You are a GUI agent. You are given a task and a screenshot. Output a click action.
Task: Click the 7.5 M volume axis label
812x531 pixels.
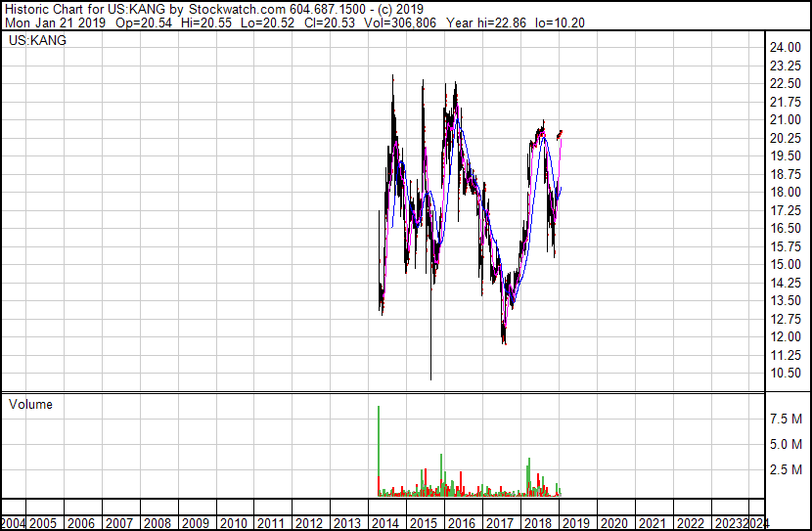pos(787,419)
